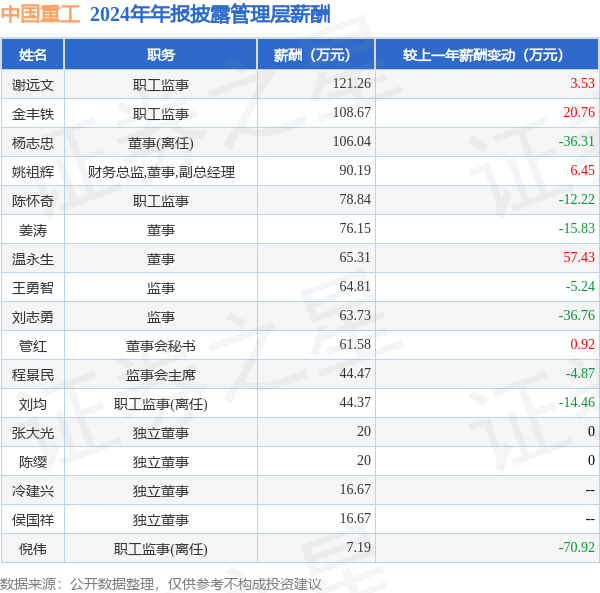Image resolution: width=600 pixels, height=593 pixels.
Task: Click salary value 78.84
Action: [355, 199]
